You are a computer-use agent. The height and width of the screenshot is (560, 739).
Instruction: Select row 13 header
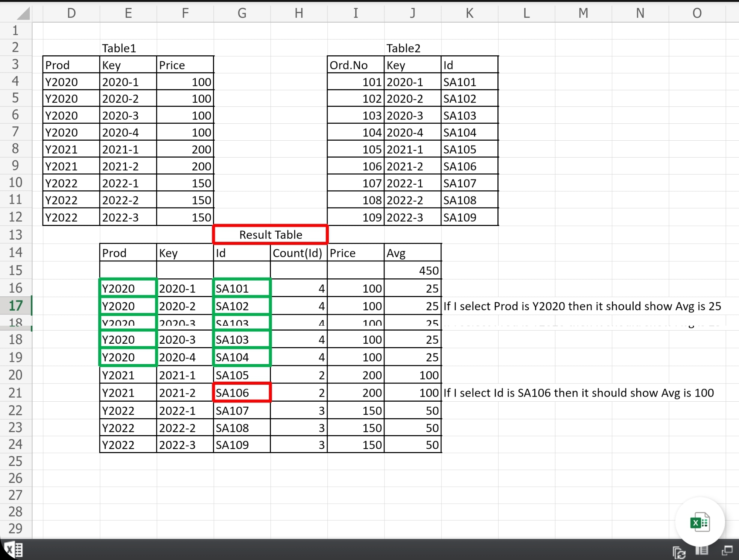pyautogui.click(x=15, y=235)
